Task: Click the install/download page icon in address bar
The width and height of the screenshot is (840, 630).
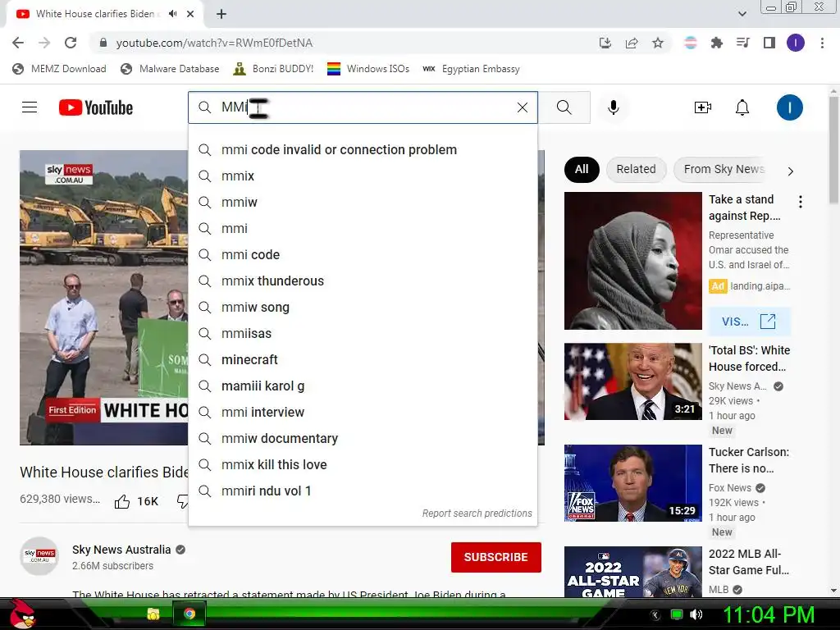Action: click(605, 43)
